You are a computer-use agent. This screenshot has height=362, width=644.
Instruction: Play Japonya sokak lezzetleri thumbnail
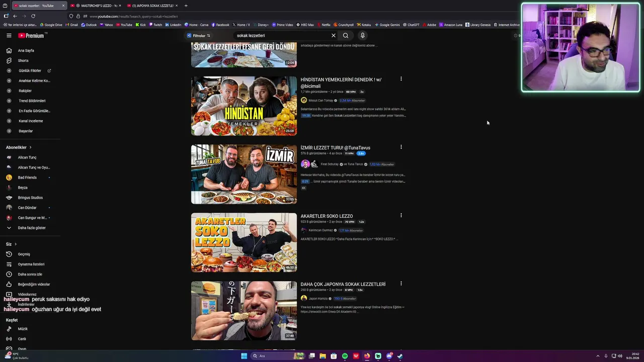[244, 311]
